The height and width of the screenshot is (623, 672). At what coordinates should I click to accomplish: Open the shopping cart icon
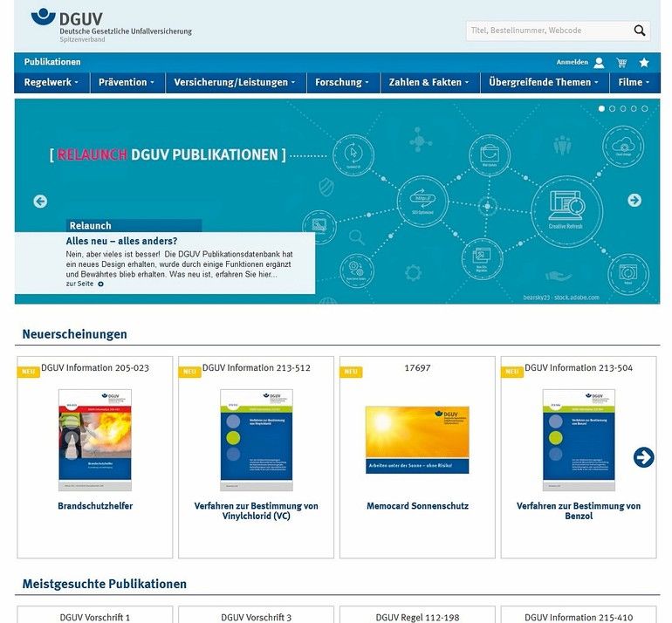coord(621,63)
